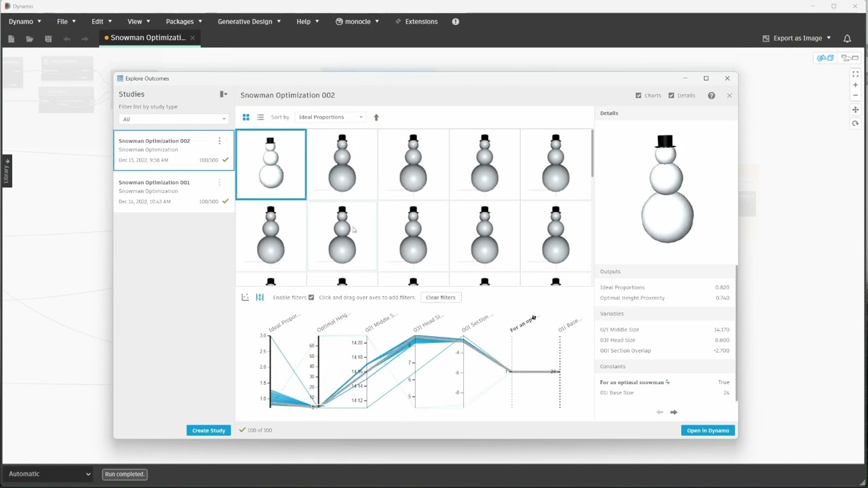
Task: Click the info icon next to Extensions
Action: click(x=456, y=22)
